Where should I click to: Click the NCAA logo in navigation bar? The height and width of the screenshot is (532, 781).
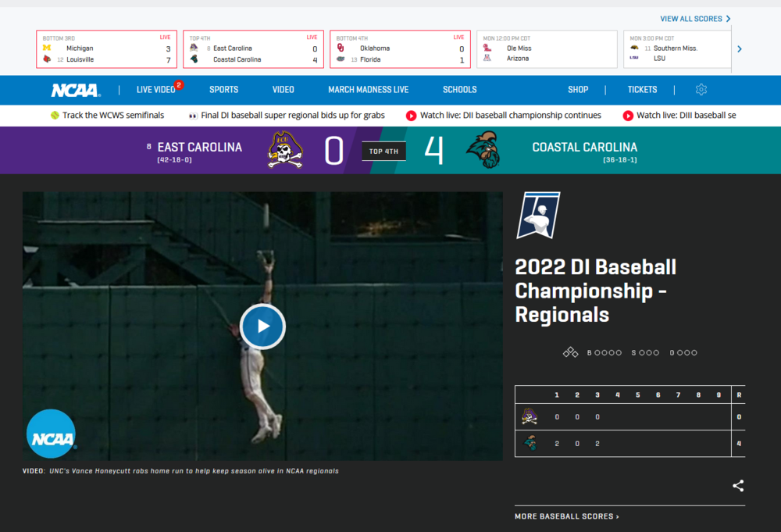click(x=76, y=90)
